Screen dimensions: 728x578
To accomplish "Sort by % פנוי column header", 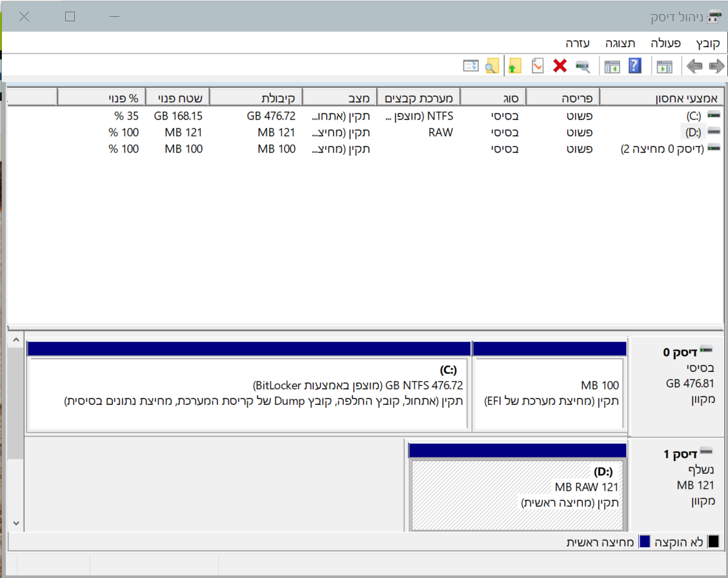I will (101, 98).
